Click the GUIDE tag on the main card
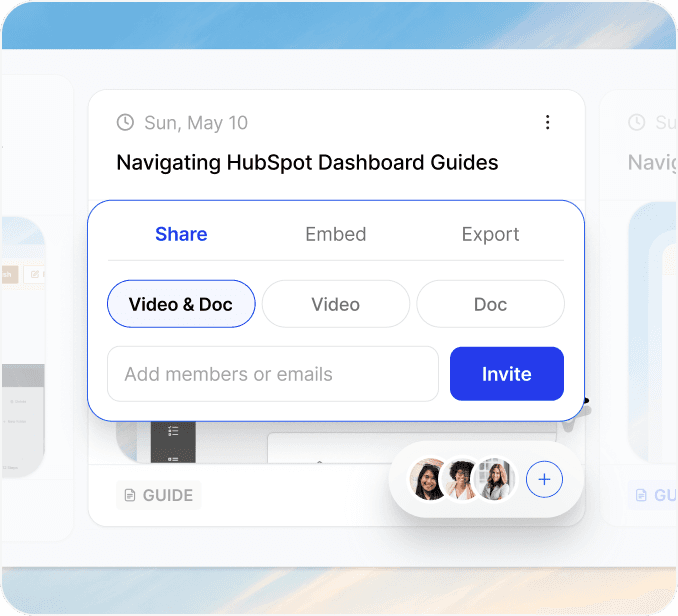This screenshot has width=678, height=616. tap(159, 495)
